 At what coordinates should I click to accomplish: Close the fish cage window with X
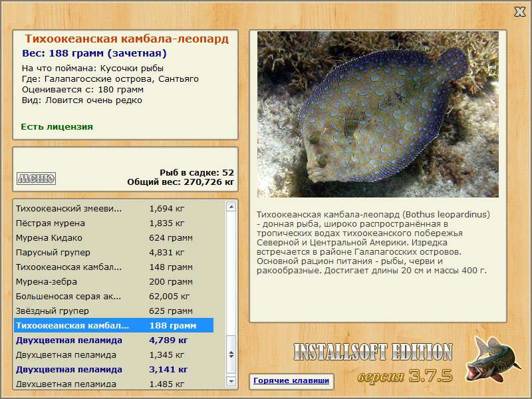519,12
